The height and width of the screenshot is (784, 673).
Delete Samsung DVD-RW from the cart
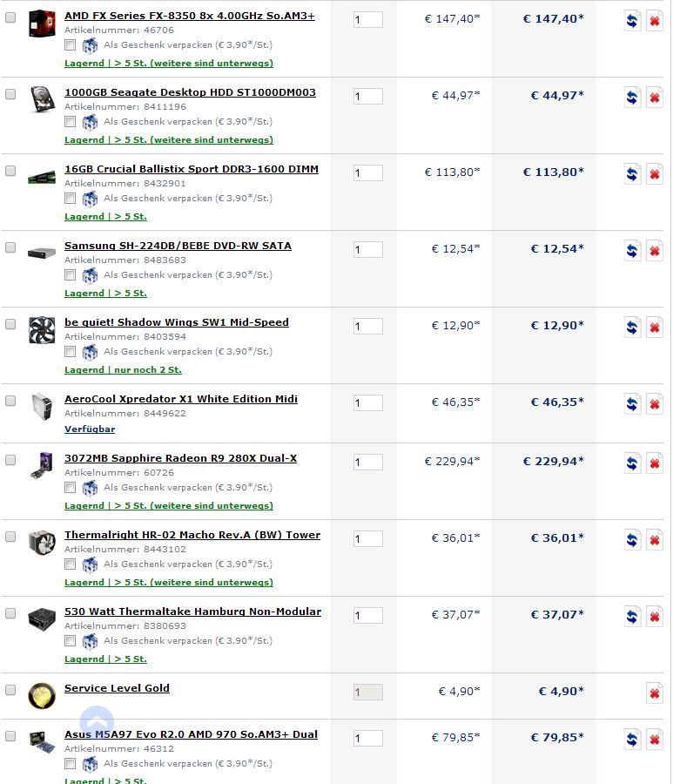coord(654,251)
